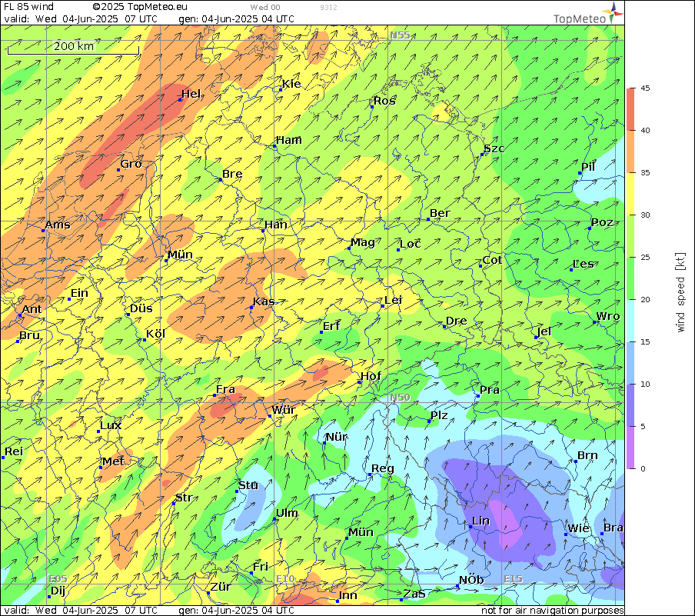The height and width of the screenshot is (616, 695).
Task: Click the Hof city label
Action: coord(371,376)
